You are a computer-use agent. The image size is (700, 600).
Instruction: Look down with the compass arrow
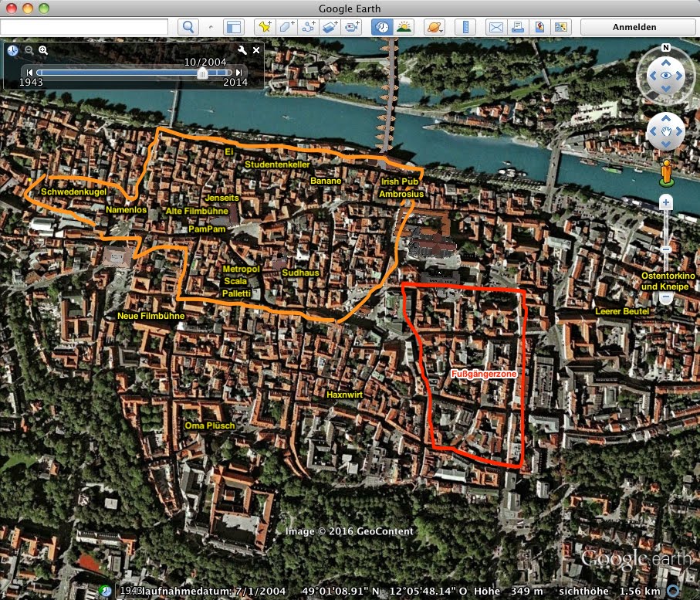click(x=665, y=89)
